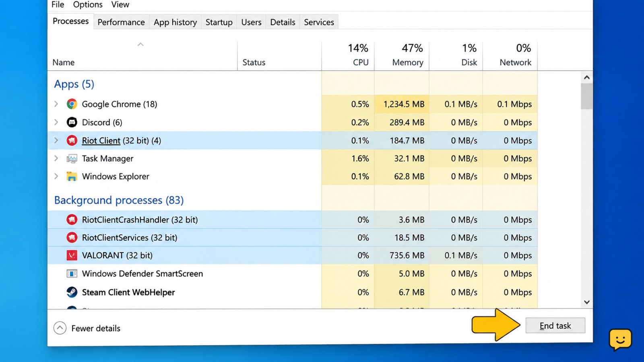
Task: Open the File menu
Action: pos(58,4)
